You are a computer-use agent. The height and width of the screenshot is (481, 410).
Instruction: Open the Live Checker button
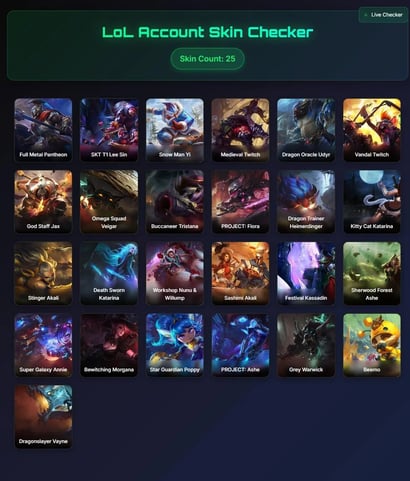click(x=384, y=15)
